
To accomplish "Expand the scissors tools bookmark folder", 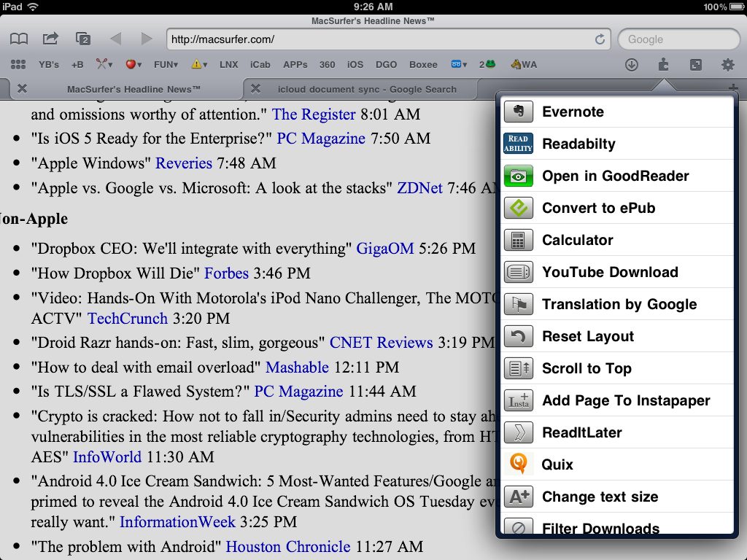I will coord(104,64).
